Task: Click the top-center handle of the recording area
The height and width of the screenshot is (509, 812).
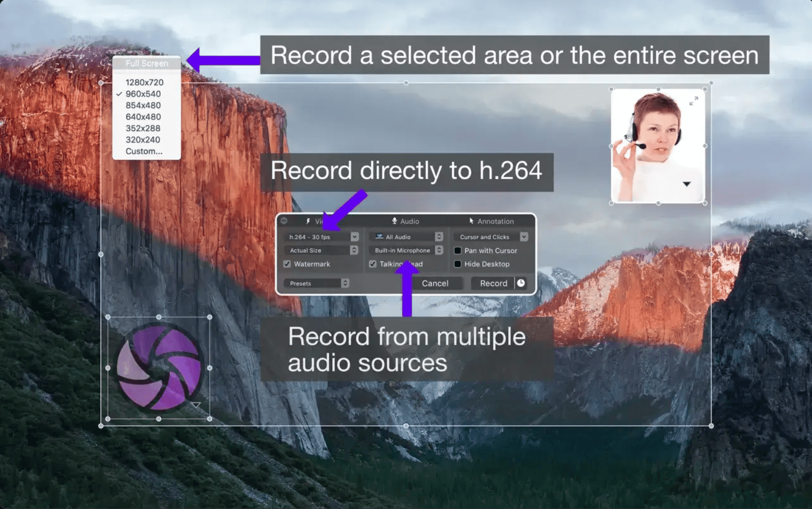Action: 406,83
